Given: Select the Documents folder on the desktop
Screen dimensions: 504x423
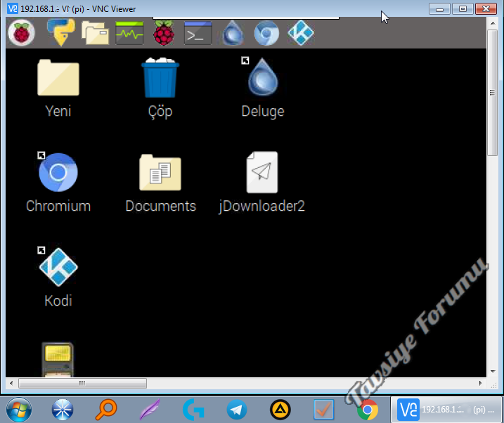Looking at the screenshot, I should pyautogui.click(x=160, y=183).
